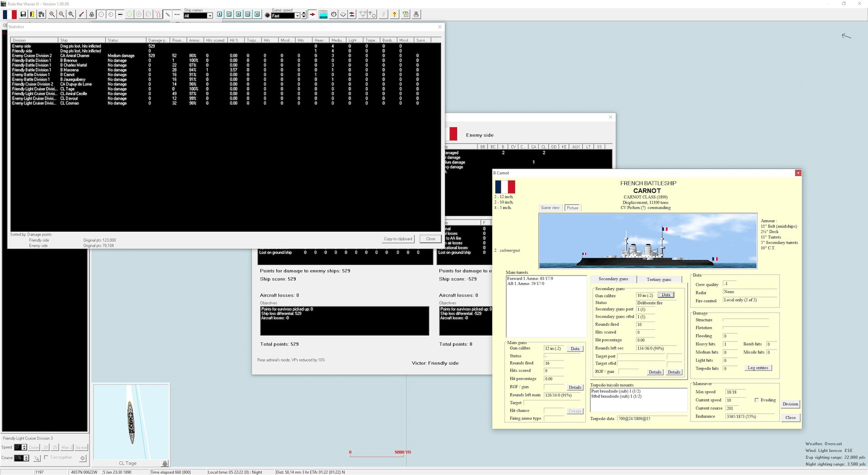Viewport: 868px width, 475px height.
Task: Click the brush tool toolbar icon
Action: coord(82,14)
